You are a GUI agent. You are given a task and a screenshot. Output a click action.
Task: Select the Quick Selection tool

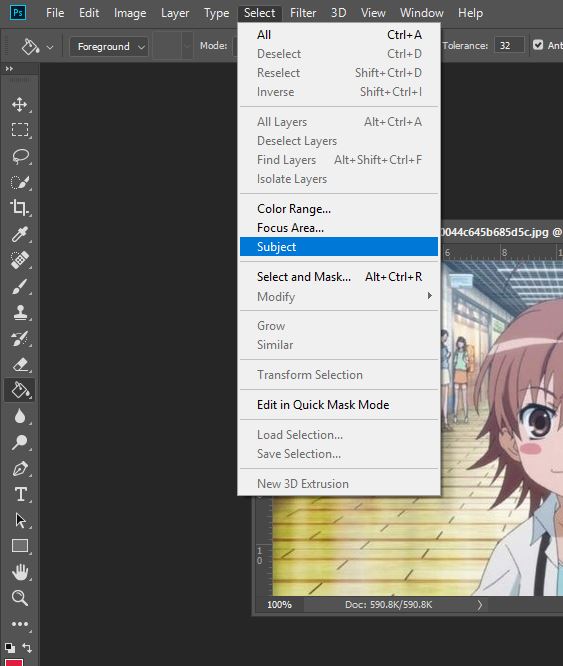(20, 182)
